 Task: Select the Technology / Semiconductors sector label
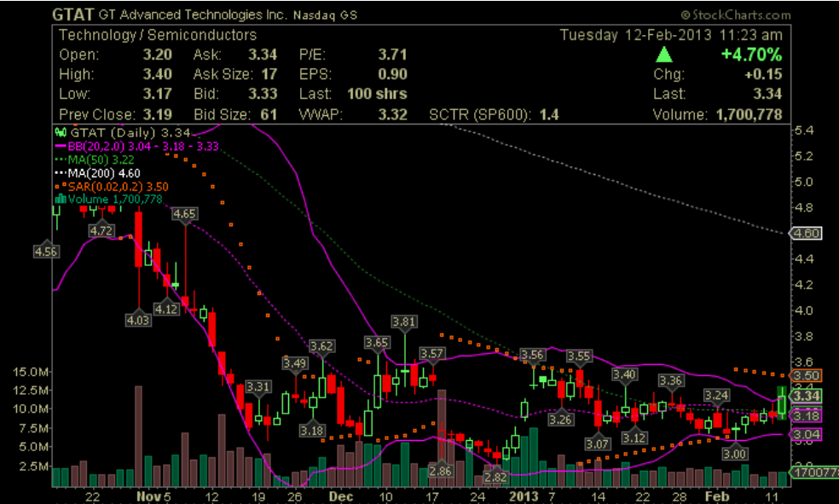(x=157, y=35)
